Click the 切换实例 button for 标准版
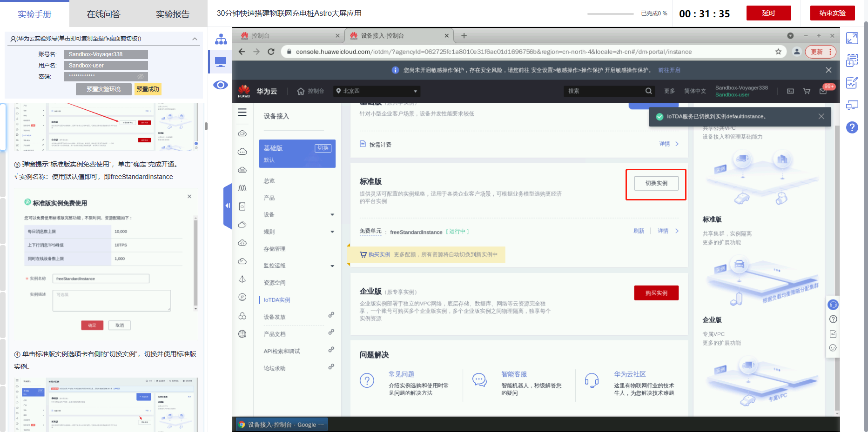 coord(656,183)
